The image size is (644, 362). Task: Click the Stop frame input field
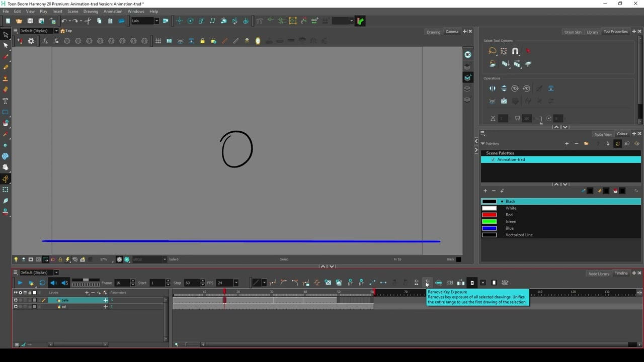191,283
